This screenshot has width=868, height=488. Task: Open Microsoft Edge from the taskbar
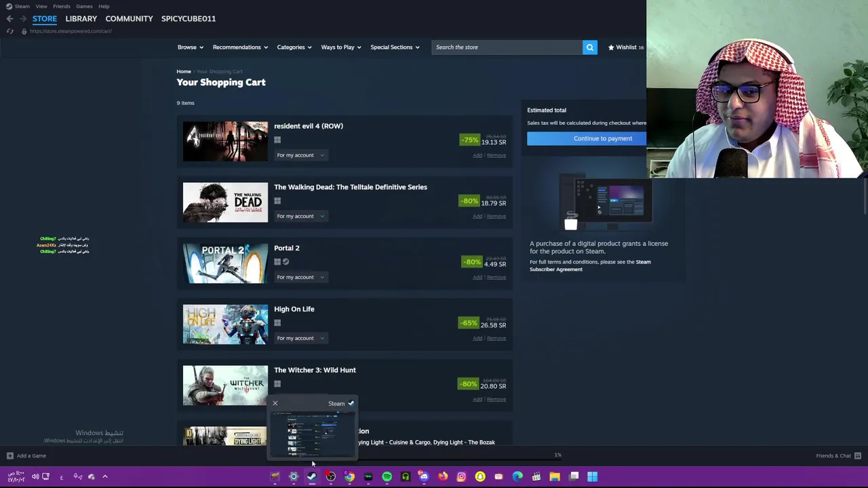point(517,476)
